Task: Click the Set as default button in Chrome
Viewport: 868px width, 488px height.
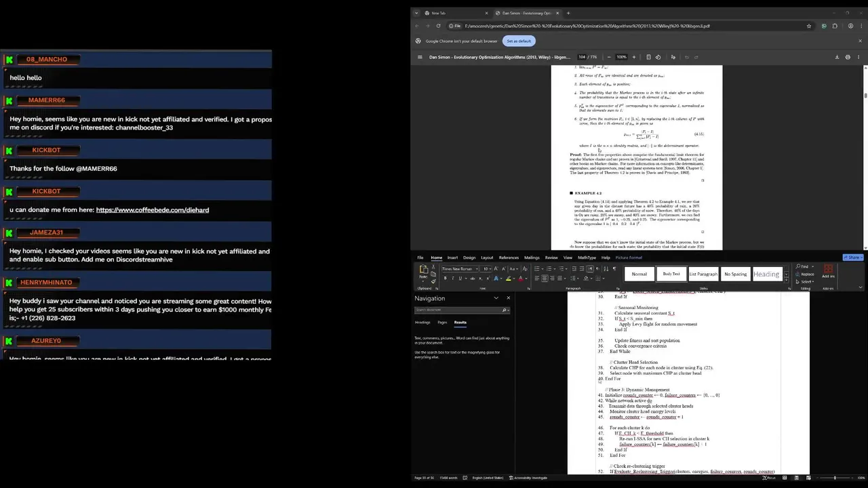Action: pyautogui.click(x=519, y=41)
